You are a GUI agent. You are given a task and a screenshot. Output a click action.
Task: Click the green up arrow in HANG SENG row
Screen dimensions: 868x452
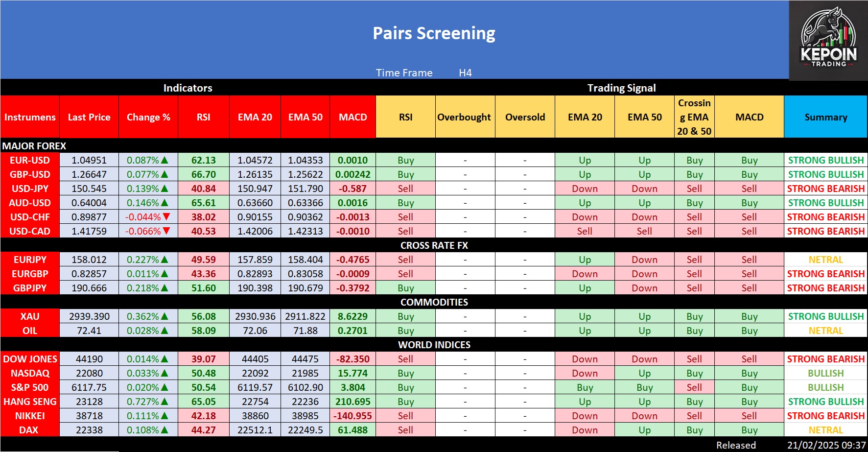tap(165, 402)
